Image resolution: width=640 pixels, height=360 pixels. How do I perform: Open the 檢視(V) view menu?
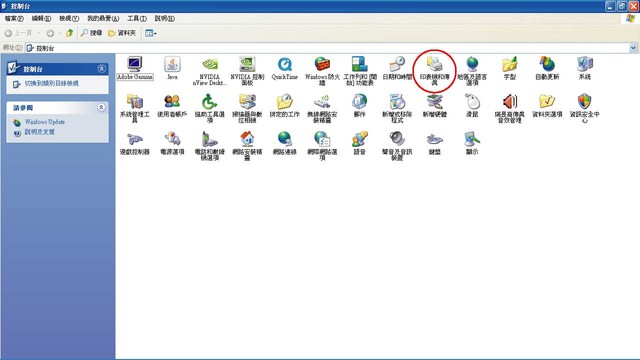click(x=69, y=19)
